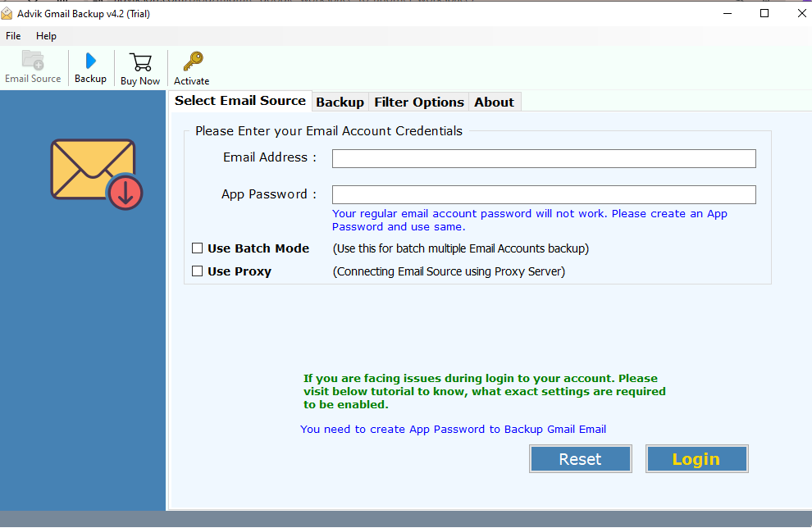Click the App Password label
The image size is (812, 528).
click(x=269, y=194)
